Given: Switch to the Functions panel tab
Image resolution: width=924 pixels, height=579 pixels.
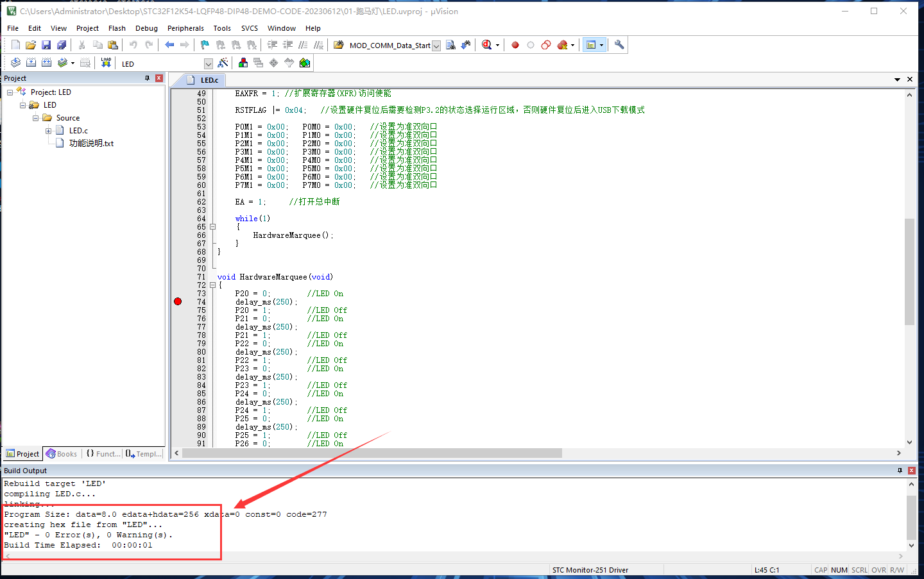Looking at the screenshot, I should (103, 454).
